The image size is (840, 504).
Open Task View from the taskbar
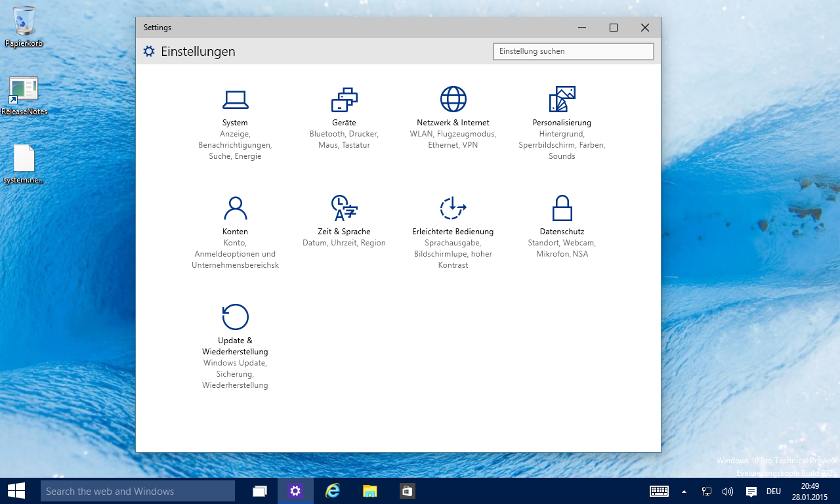[x=260, y=491]
